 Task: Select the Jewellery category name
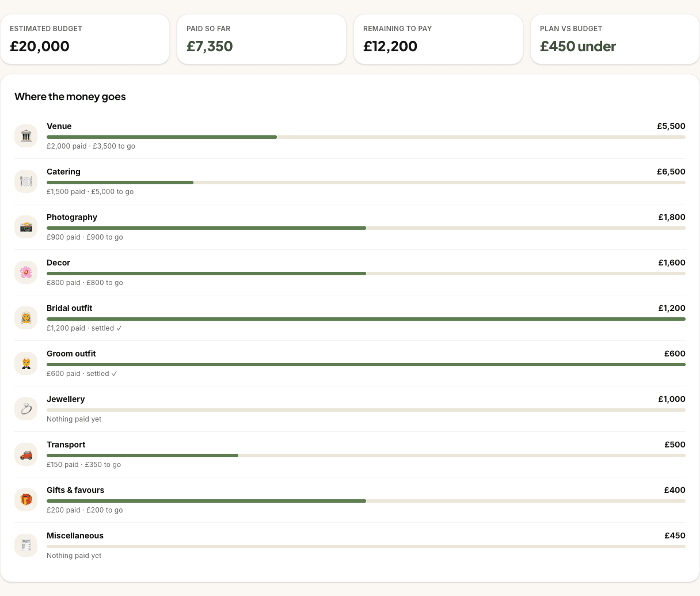point(66,399)
